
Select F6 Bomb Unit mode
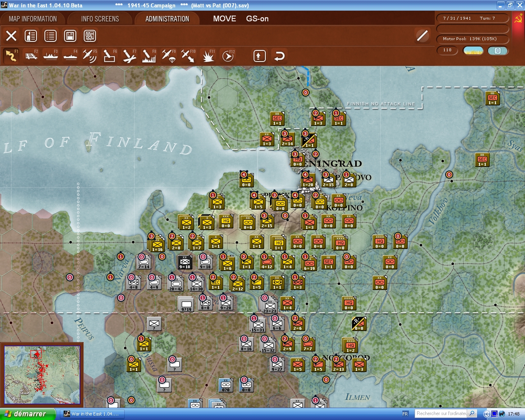(x=110, y=56)
